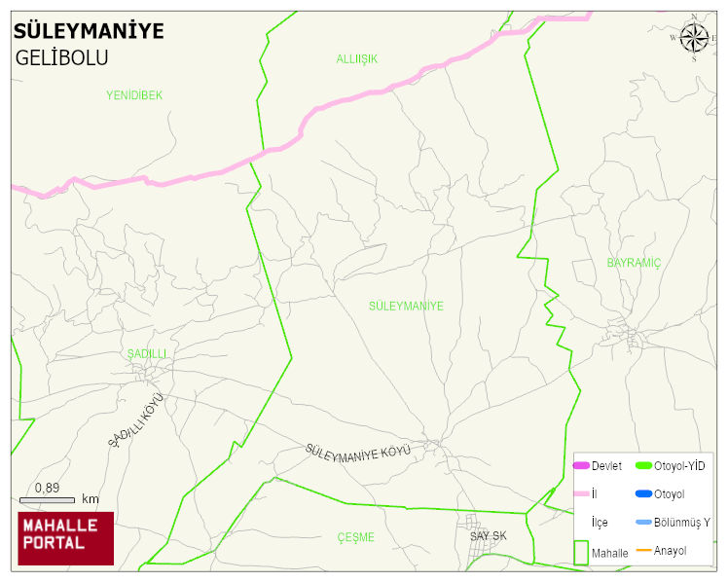This screenshot has width=728, height=582.
Task: Click the compass rose icon
Action: coord(694,37)
